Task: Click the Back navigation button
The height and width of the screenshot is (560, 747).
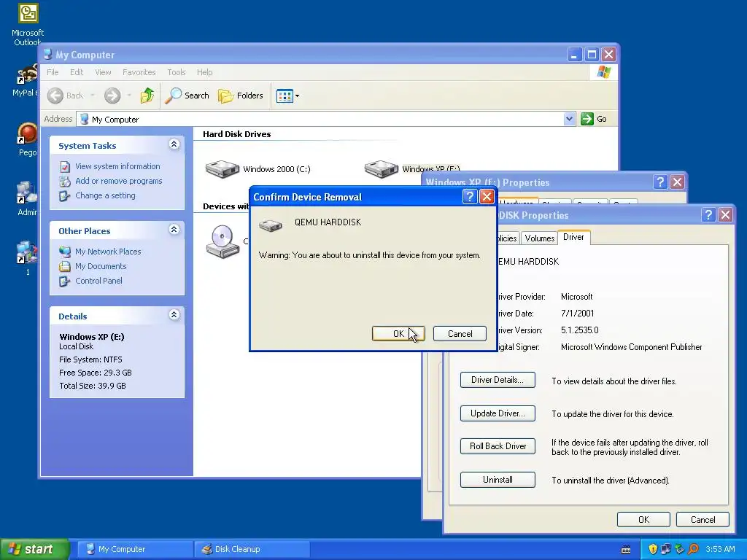Action: point(66,96)
